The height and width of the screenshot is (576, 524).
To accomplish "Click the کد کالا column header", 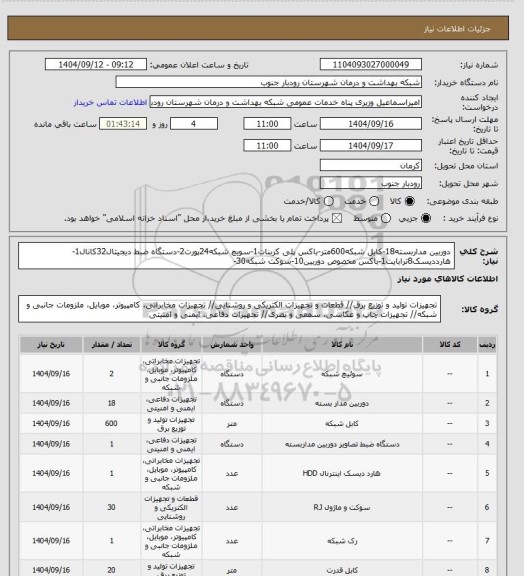I will coord(450,345).
